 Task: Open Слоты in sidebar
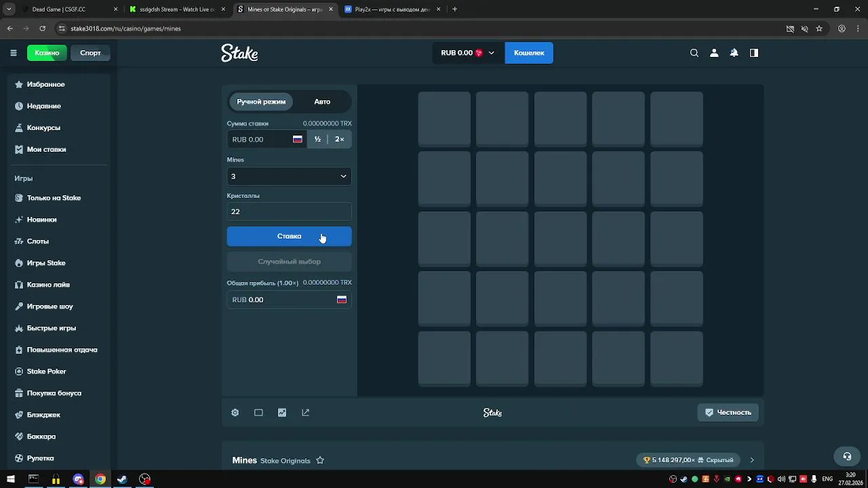click(38, 241)
